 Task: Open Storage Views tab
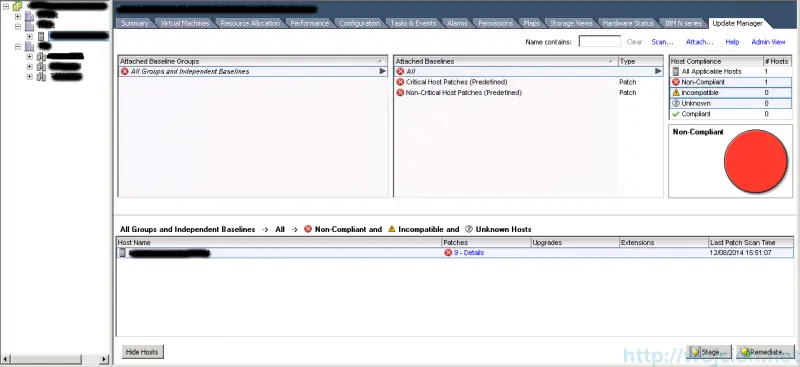571,23
